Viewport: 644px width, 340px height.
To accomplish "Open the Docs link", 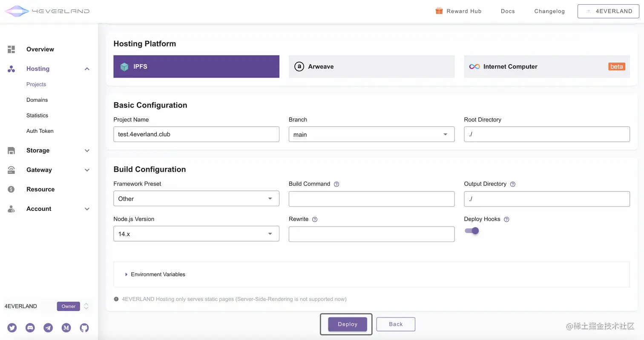I will click(508, 11).
